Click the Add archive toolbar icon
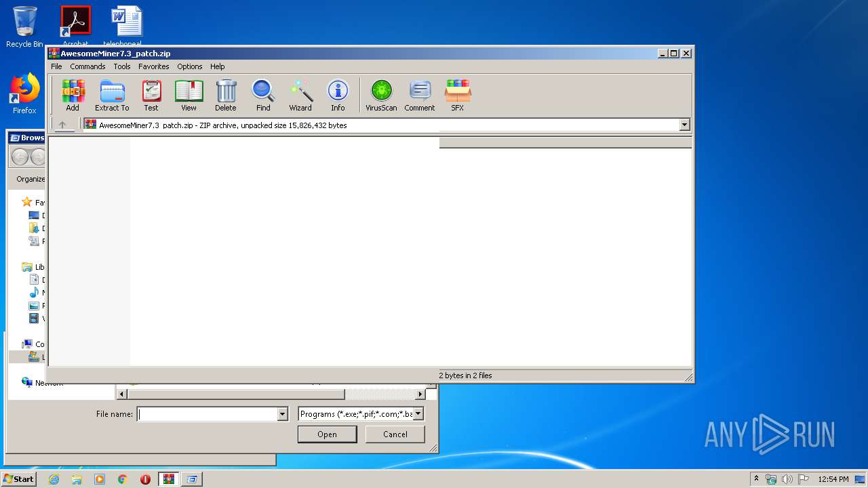 pyautogui.click(x=73, y=95)
